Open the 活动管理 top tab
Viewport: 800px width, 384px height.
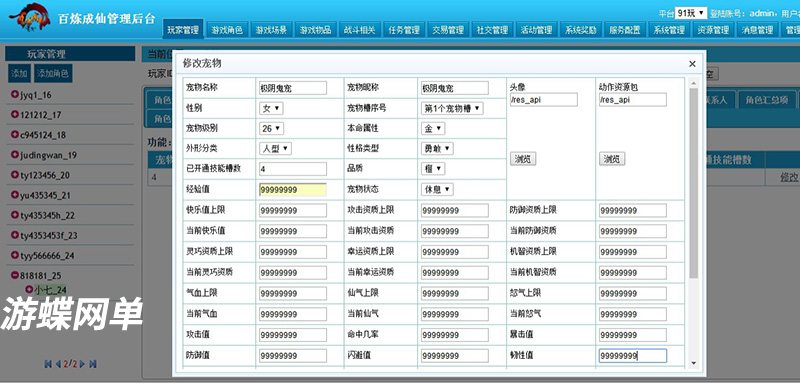tap(536, 30)
